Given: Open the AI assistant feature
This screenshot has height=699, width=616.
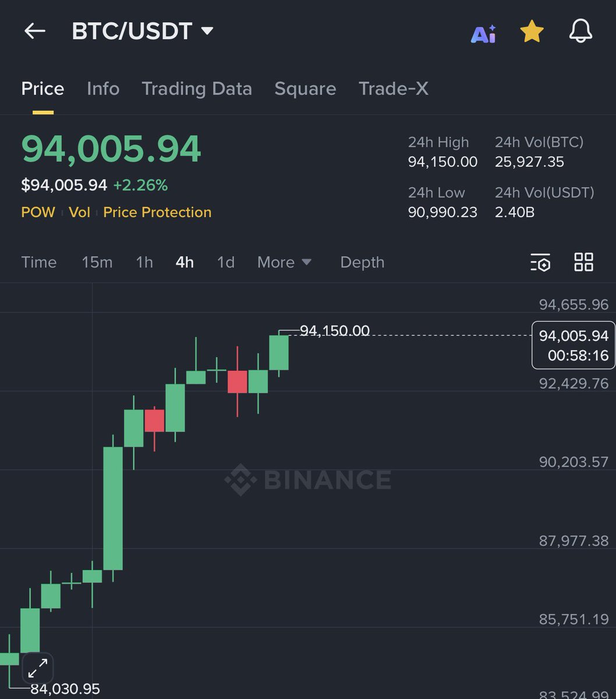Looking at the screenshot, I should point(483,31).
